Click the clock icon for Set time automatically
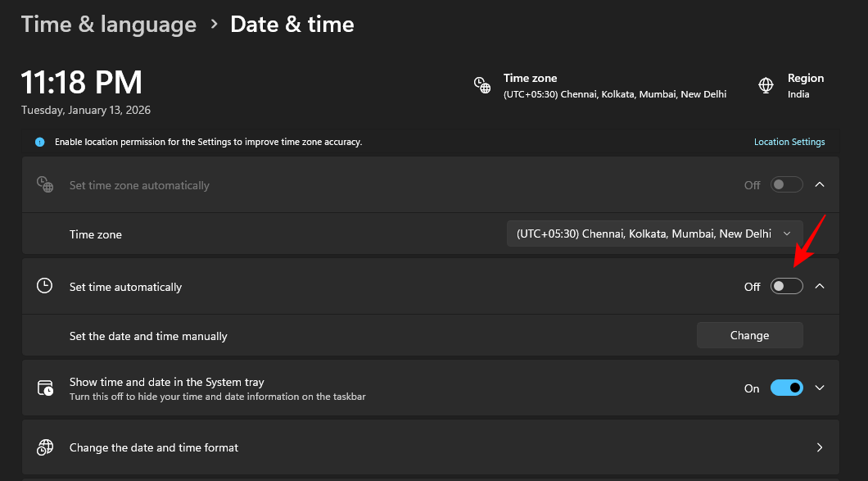The width and height of the screenshot is (868, 481). (x=45, y=286)
